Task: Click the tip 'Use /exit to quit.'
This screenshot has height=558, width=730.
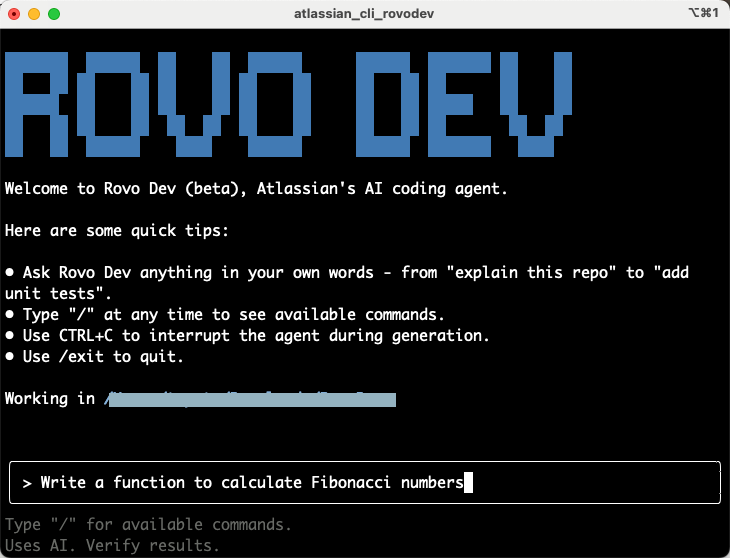Action: click(x=94, y=357)
